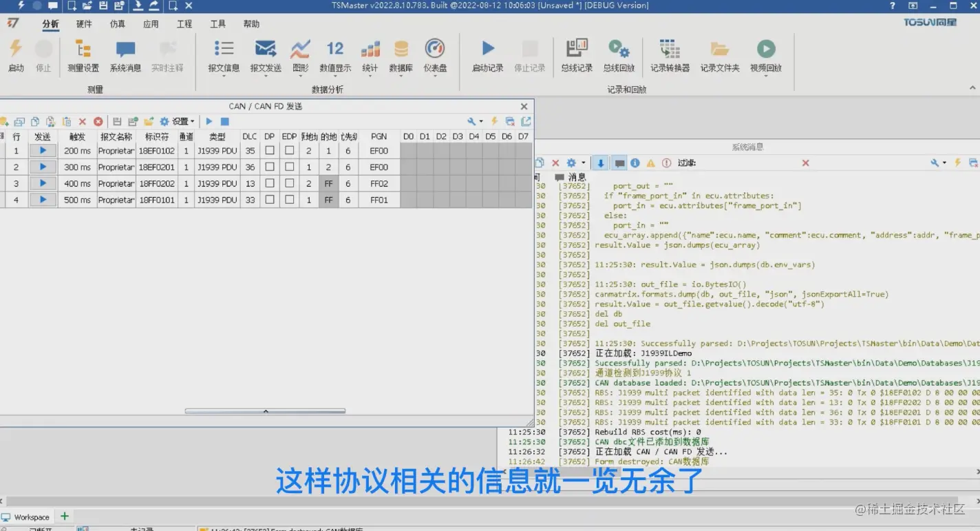Add a new workspace with plus button

point(65,516)
